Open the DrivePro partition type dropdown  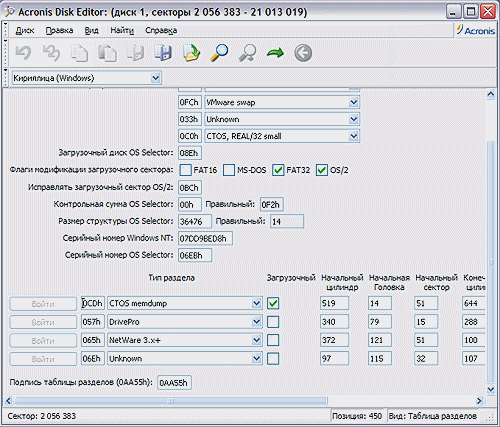click(x=256, y=322)
